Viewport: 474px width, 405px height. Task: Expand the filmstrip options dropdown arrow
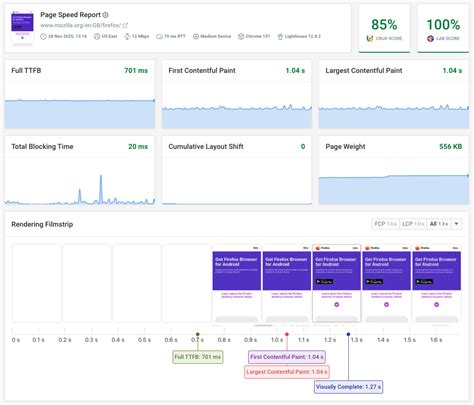[x=456, y=224]
